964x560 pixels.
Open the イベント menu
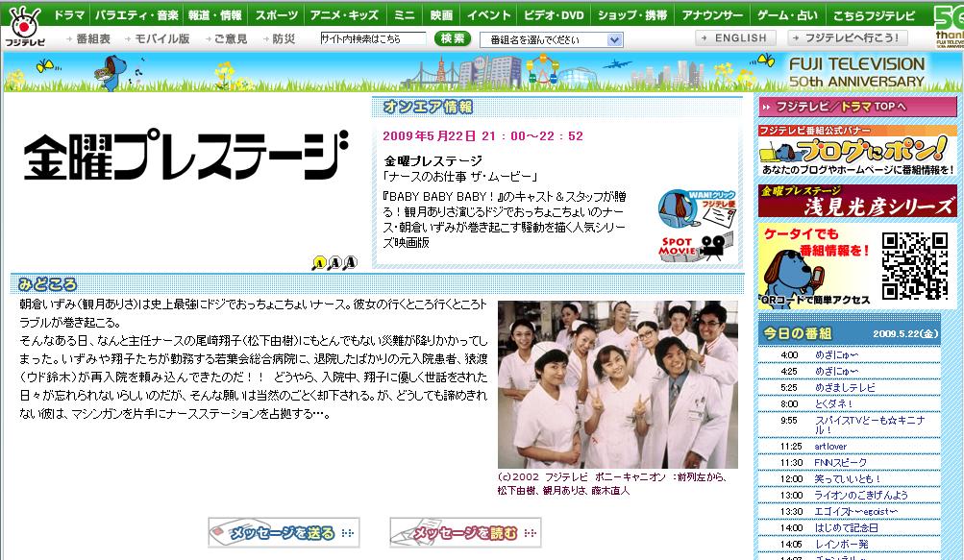489,14
